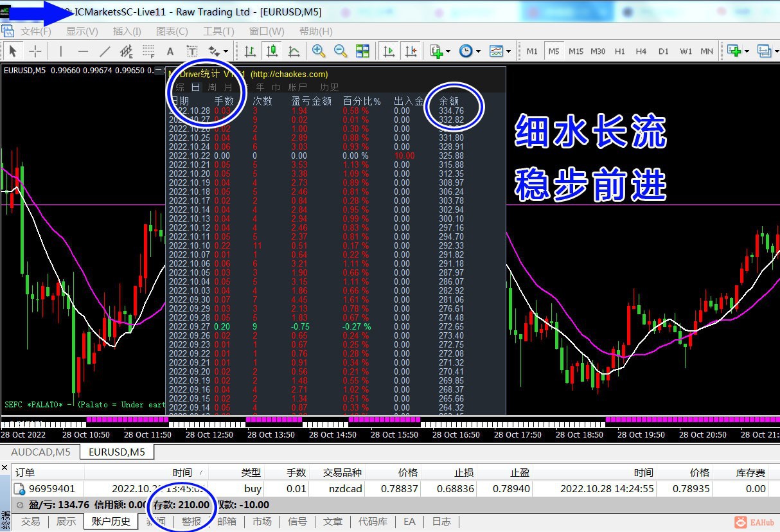Image resolution: width=780 pixels, height=532 pixels.
Task: Open the 历史 stats view
Action: [x=330, y=87]
